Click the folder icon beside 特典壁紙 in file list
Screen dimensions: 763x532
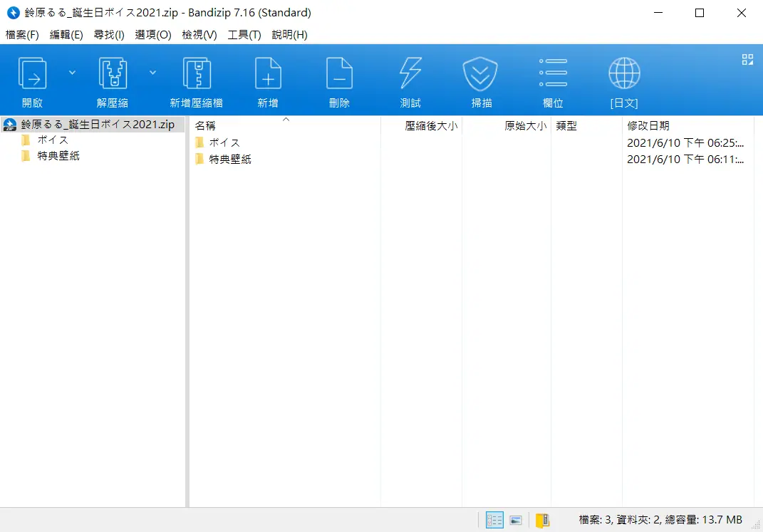click(x=199, y=159)
